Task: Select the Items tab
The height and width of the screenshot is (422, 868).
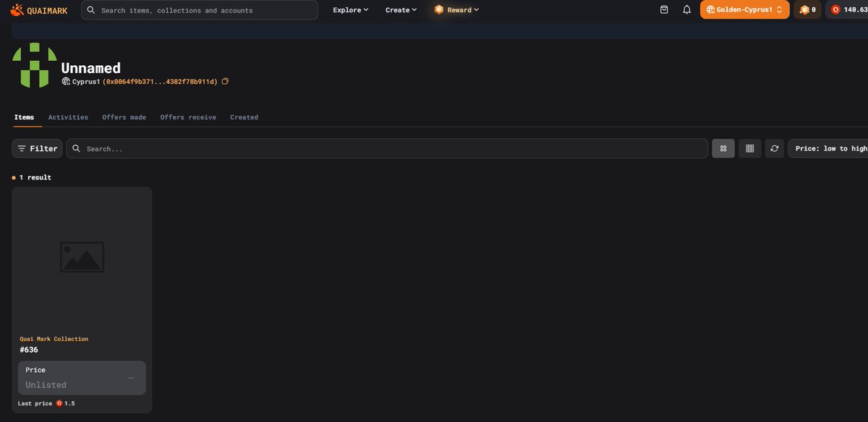Action: click(24, 117)
